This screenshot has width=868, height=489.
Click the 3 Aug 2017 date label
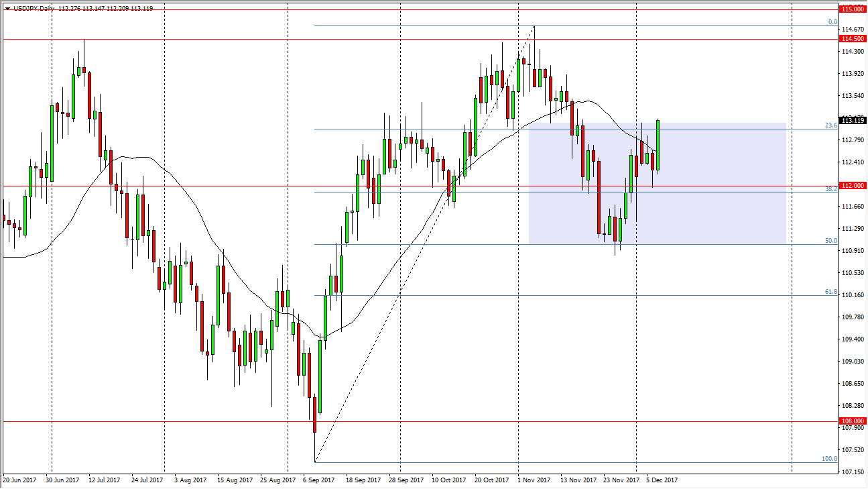point(191,480)
